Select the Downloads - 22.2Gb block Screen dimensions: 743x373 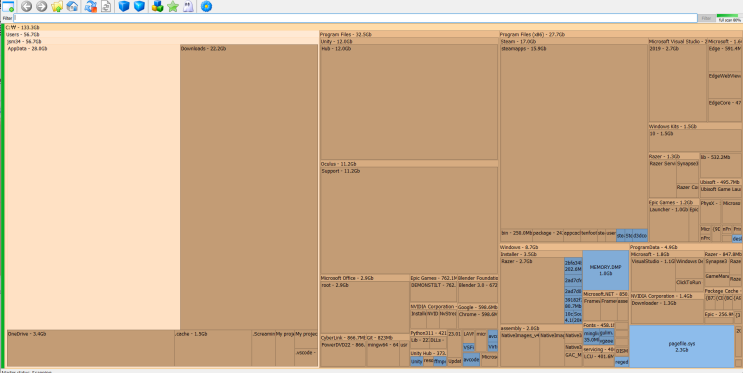[x=249, y=187]
